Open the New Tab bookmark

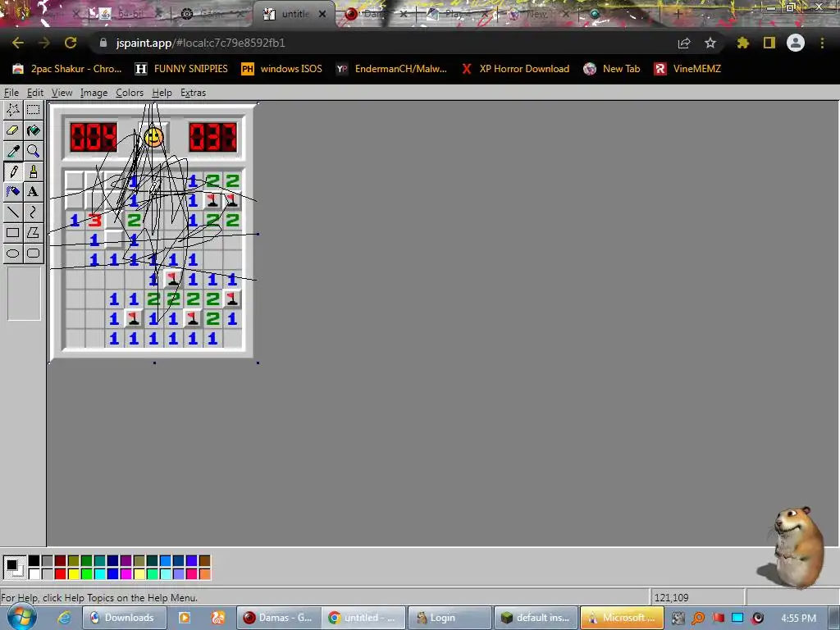click(612, 69)
